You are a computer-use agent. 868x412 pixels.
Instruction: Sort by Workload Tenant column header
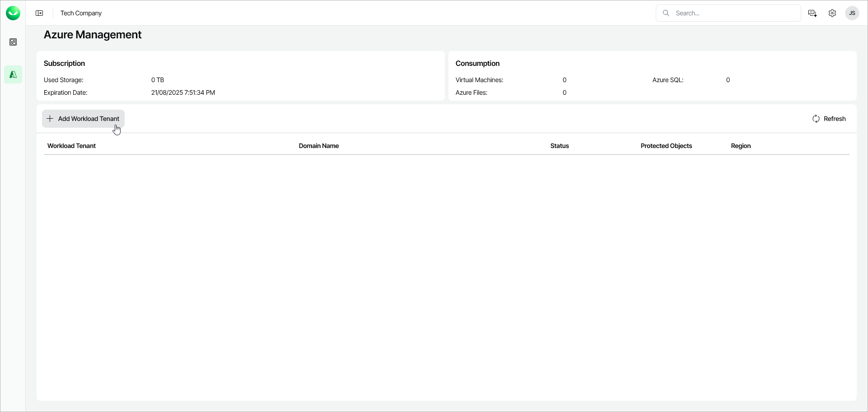(71, 146)
